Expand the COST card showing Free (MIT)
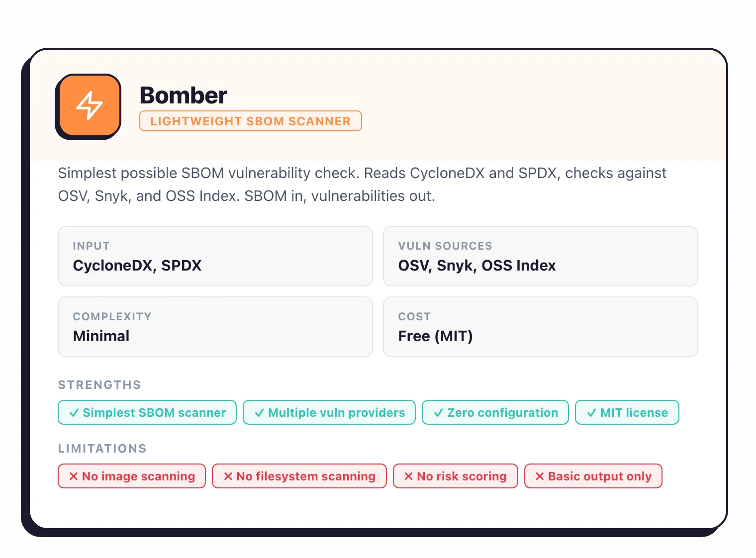Viewport: 756px width, 558px height. coord(541,327)
